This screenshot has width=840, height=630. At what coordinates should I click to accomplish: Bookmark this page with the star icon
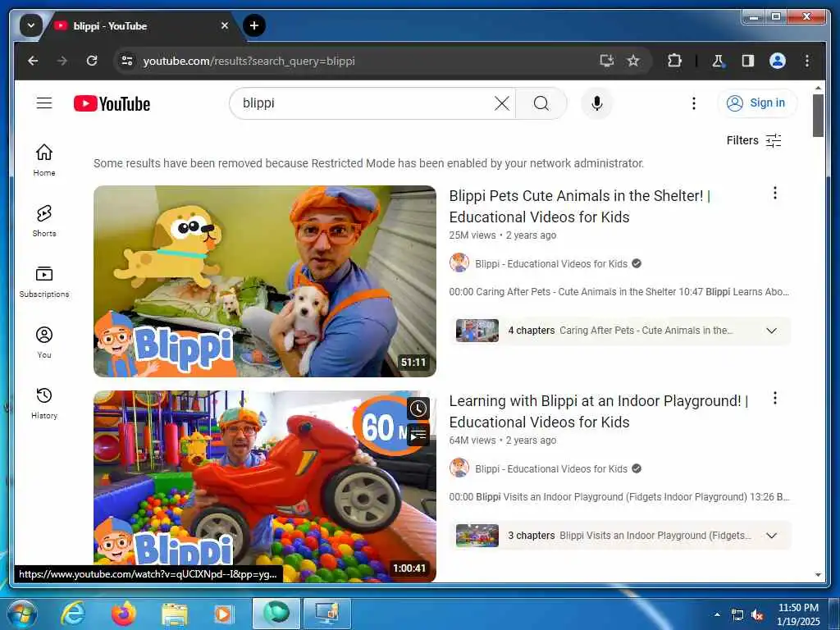tap(633, 61)
